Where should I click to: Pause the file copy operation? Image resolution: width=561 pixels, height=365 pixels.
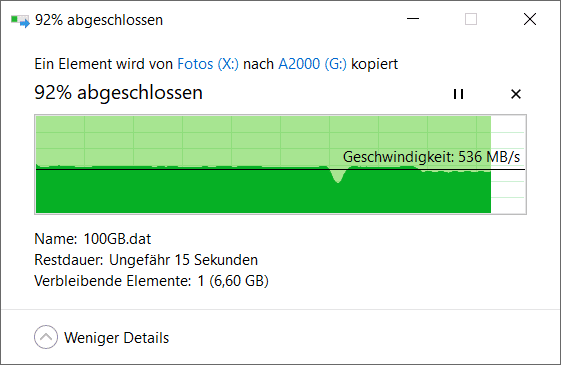[x=458, y=94]
